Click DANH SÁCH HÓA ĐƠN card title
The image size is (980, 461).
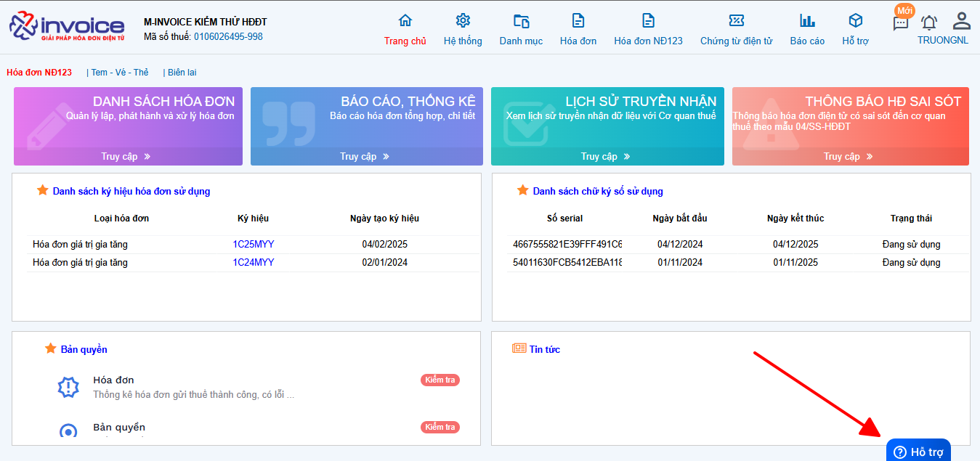[164, 102]
